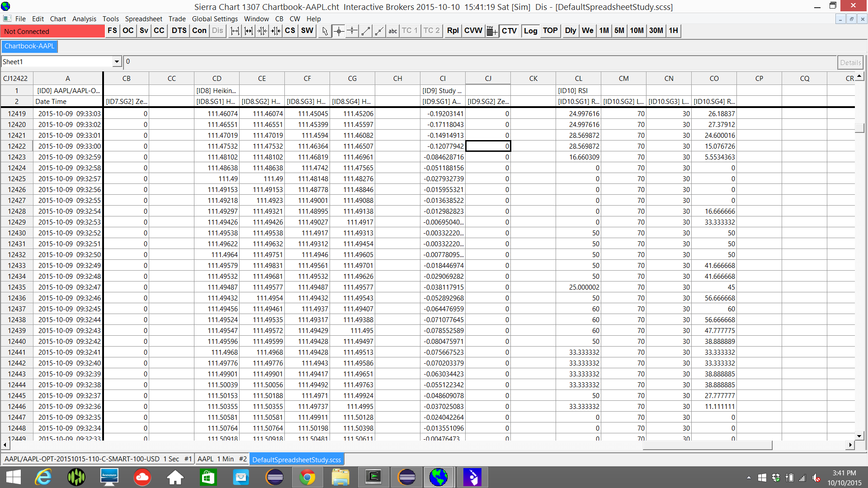Choose the line drawing tool
The image size is (868, 488).
coord(366,31)
